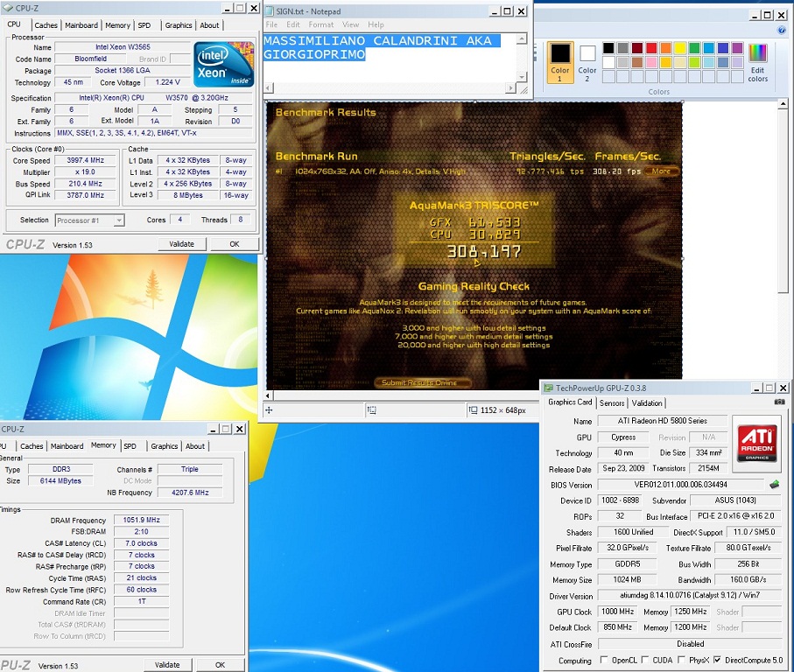This screenshot has width=794, height=672.
Task: Open Mainboard tab in top CPU-Z window
Action: click(x=81, y=25)
